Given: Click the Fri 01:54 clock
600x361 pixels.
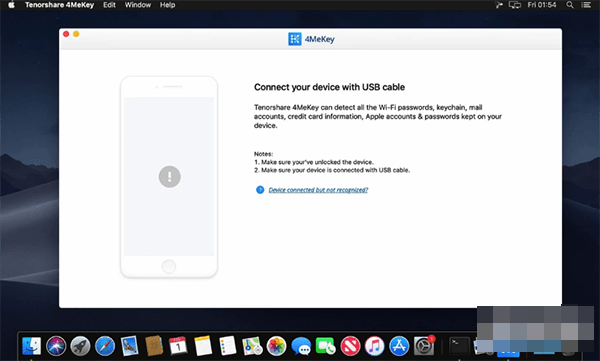Looking at the screenshot, I should click(x=541, y=5).
